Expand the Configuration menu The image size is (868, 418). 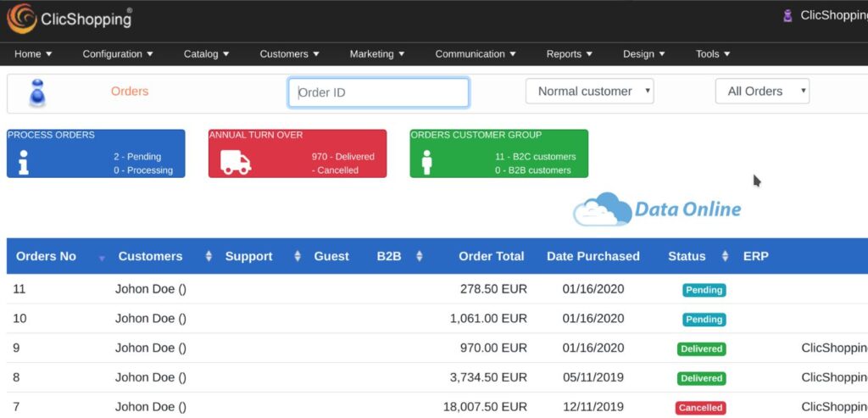tap(118, 53)
